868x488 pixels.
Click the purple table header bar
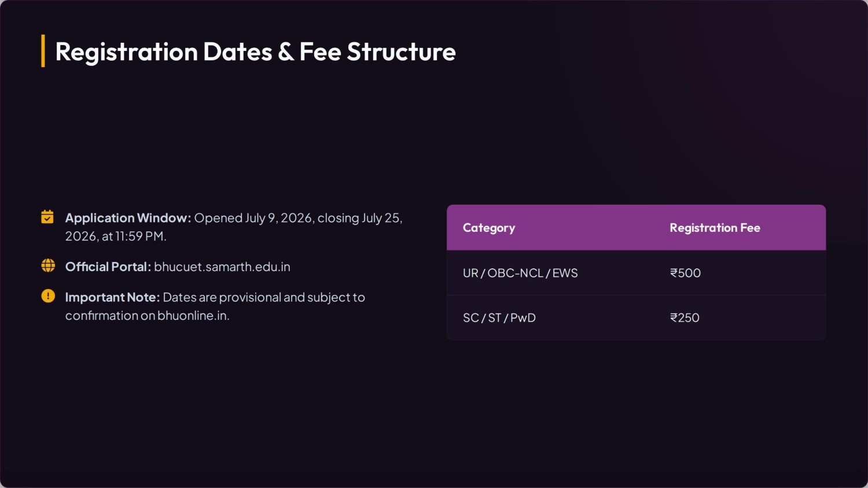tap(636, 227)
